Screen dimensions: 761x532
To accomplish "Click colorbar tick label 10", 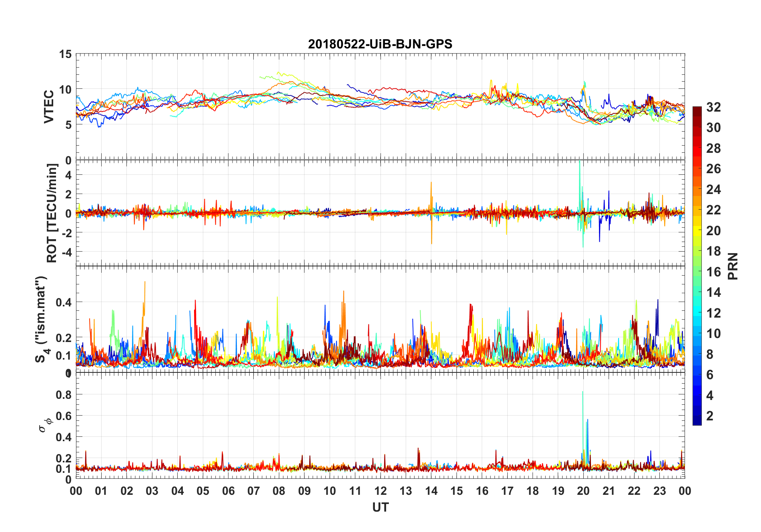I will click(x=713, y=334).
